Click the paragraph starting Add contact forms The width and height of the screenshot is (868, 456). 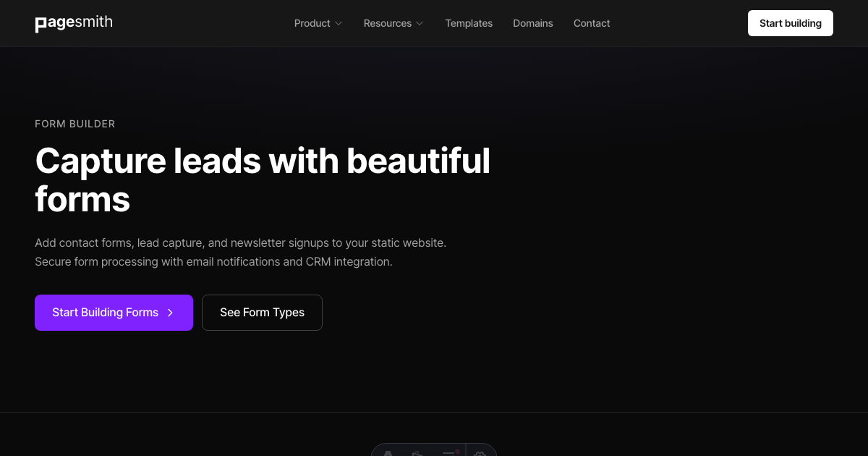pos(241,252)
